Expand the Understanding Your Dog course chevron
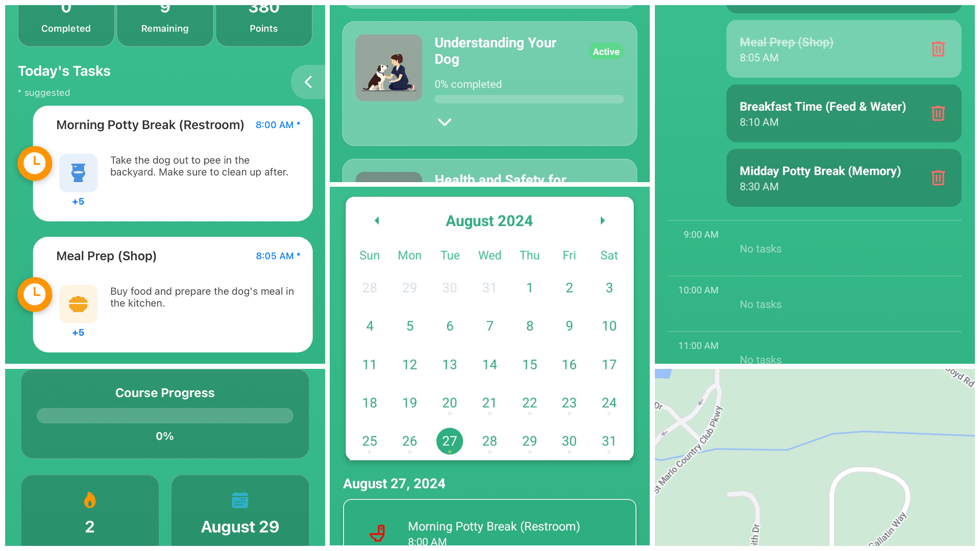Viewport: 980px width, 551px height. pyautogui.click(x=444, y=122)
